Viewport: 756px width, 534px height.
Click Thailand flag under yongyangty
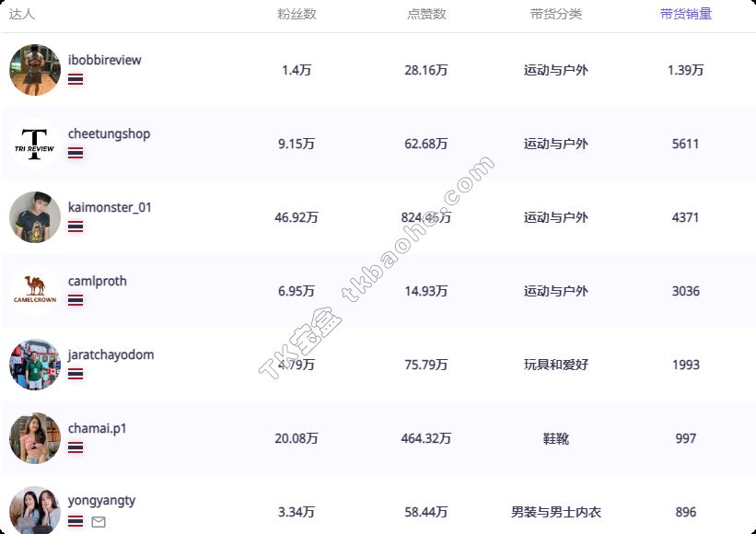(76, 521)
